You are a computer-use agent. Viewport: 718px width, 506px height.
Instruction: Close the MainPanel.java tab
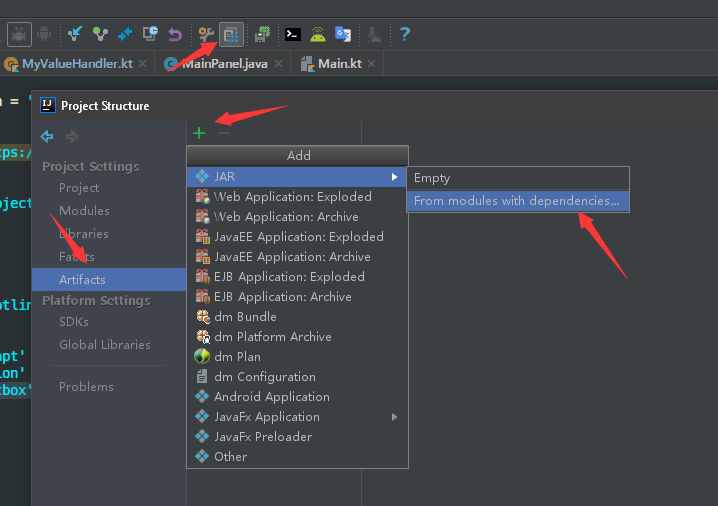pos(278,64)
